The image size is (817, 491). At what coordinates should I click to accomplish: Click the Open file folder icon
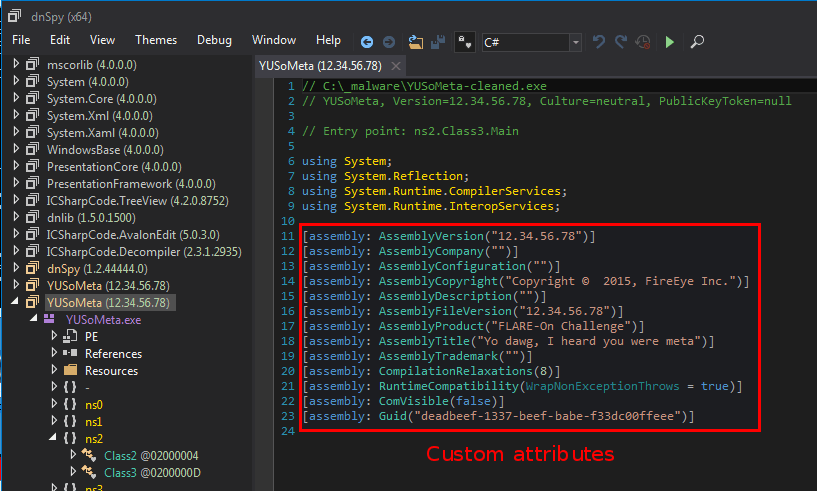pyautogui.click(x=415, y=41)
